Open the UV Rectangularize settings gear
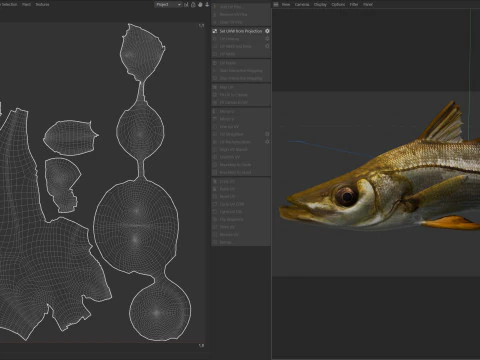Screen dimensions: 480x360 (x=267, y=142)
